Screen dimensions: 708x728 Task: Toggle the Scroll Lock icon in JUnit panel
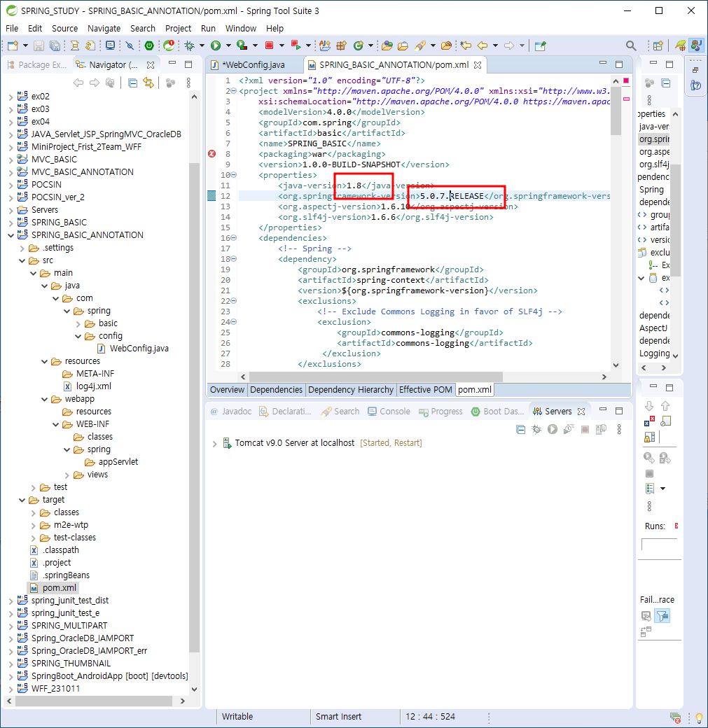649,437
